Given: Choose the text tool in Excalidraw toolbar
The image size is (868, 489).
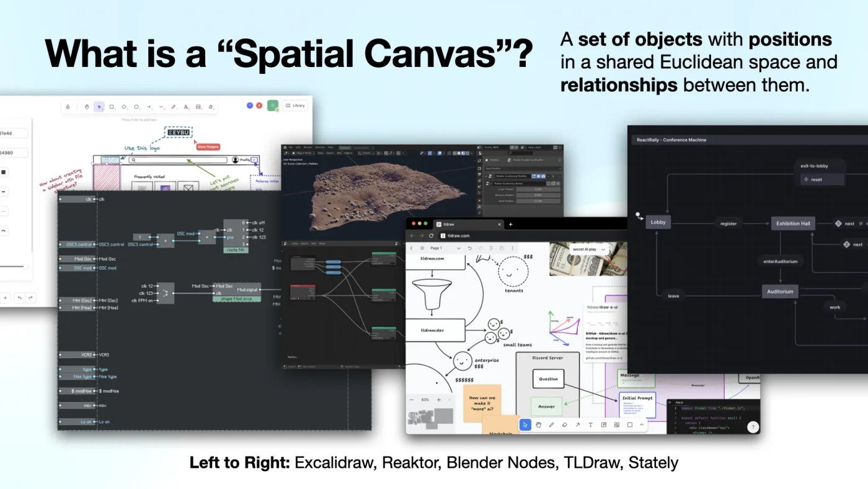Looking at the screenshot, I should click(186, 107).
